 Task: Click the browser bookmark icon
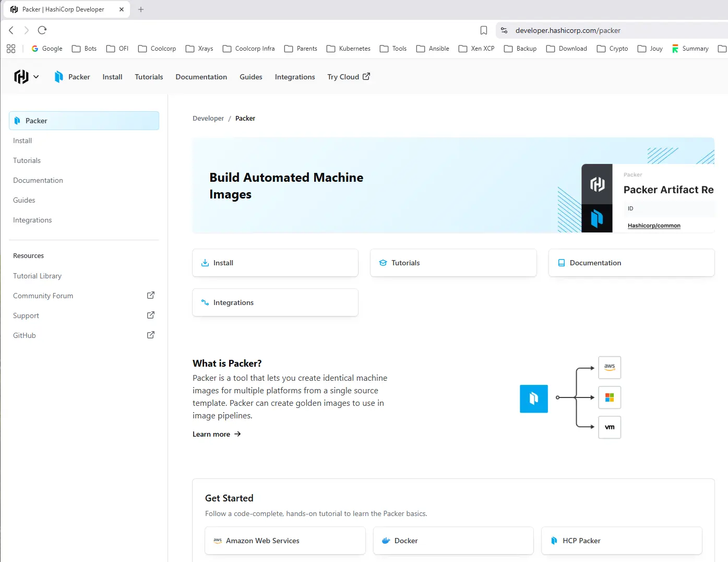pyautogui.click(x=484, y=30)
